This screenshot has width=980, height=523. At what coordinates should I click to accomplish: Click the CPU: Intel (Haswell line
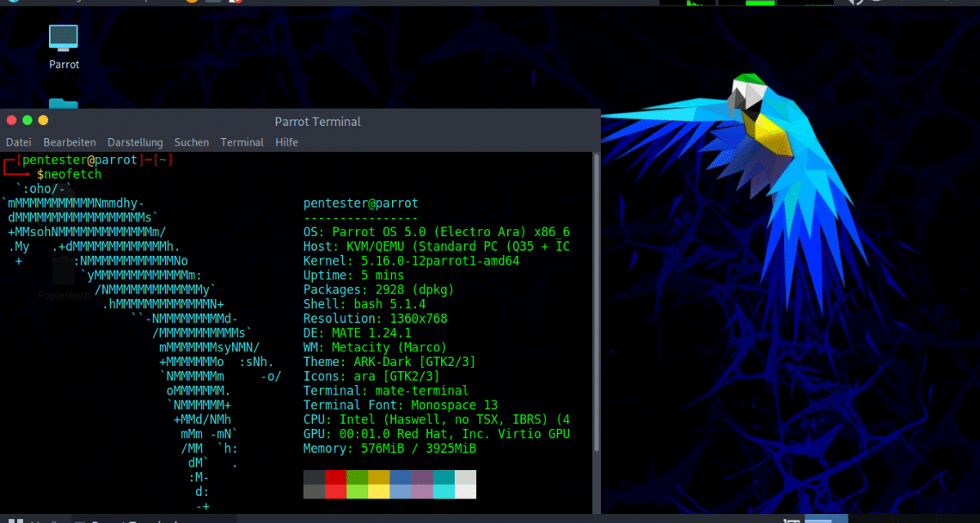(436, 420)
